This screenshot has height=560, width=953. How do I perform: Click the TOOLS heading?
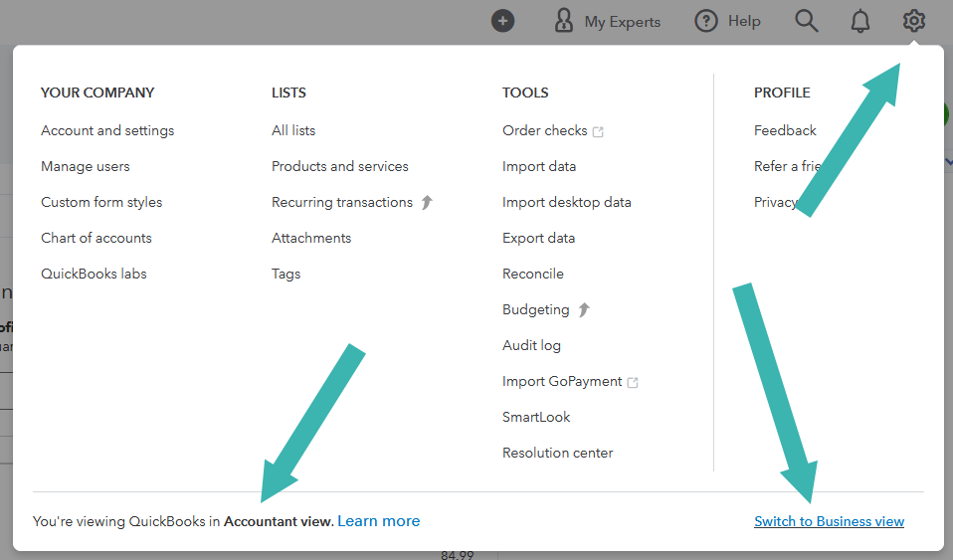525,93
